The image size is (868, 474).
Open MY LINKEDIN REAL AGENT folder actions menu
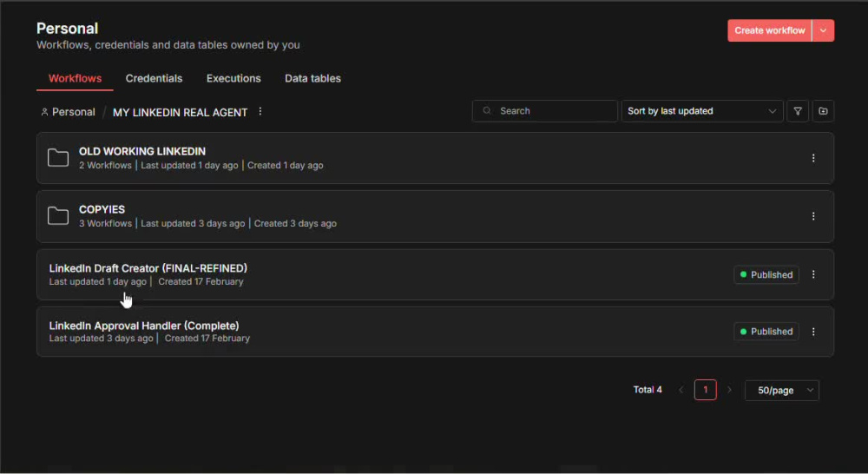click(x=260, y=112)
